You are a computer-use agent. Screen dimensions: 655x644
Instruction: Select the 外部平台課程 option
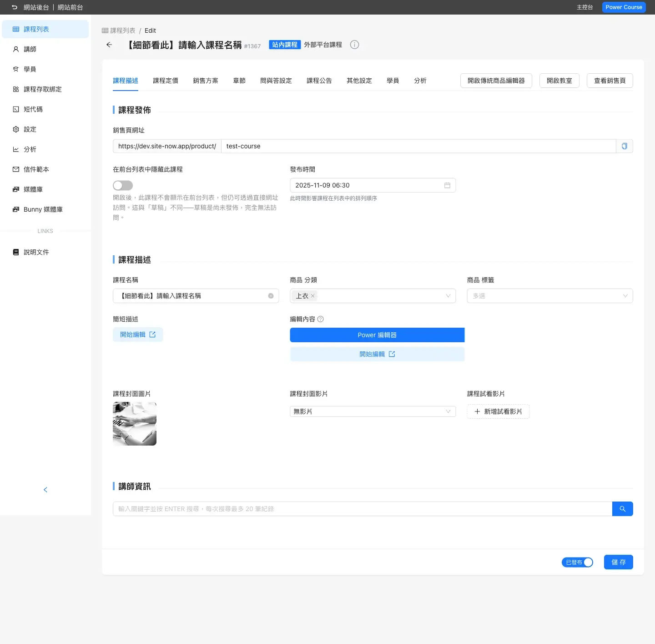point(323,45)
